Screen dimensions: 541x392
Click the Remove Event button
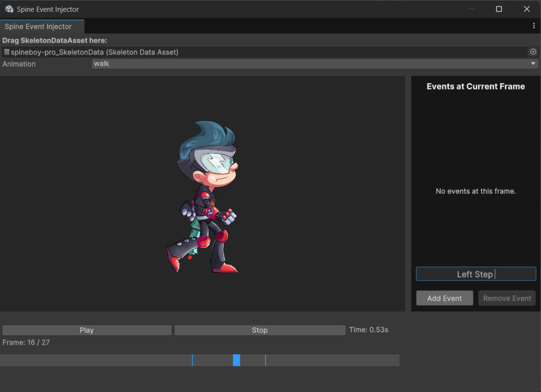click(x=507, y=298)
